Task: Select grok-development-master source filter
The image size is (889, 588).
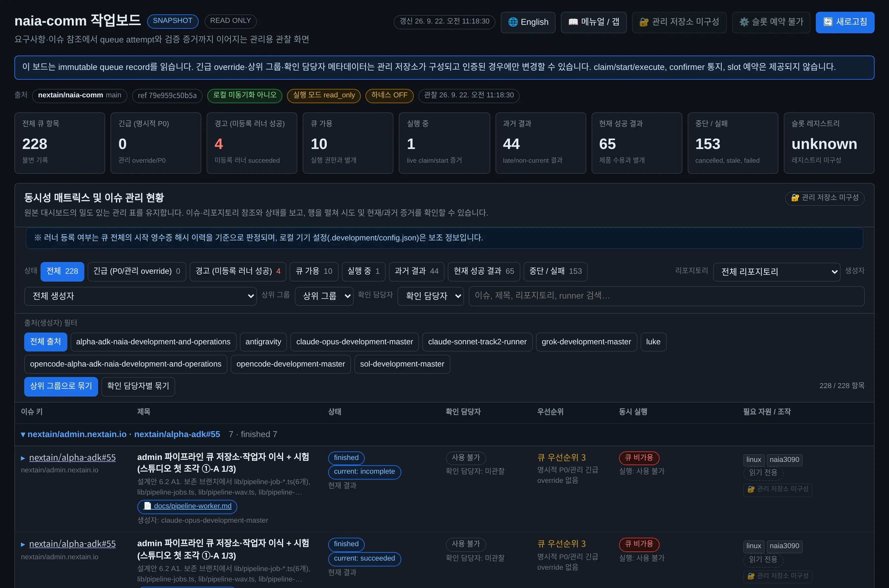Action: (x=587, y=342)
